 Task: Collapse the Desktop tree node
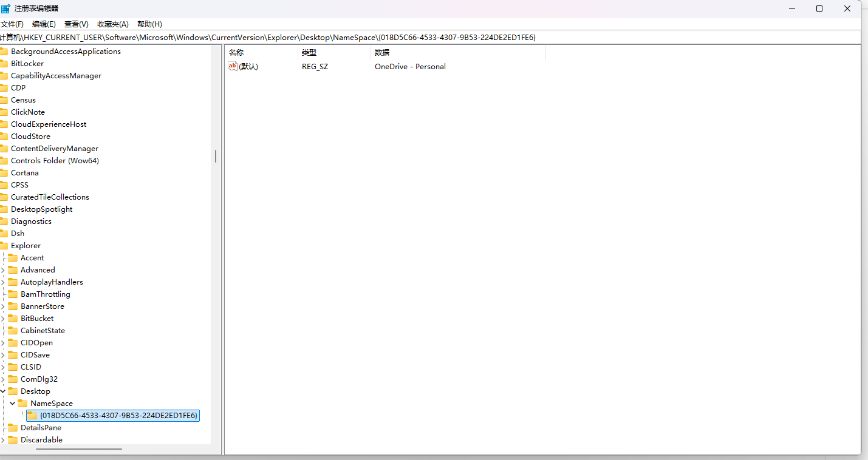[3, 391]
